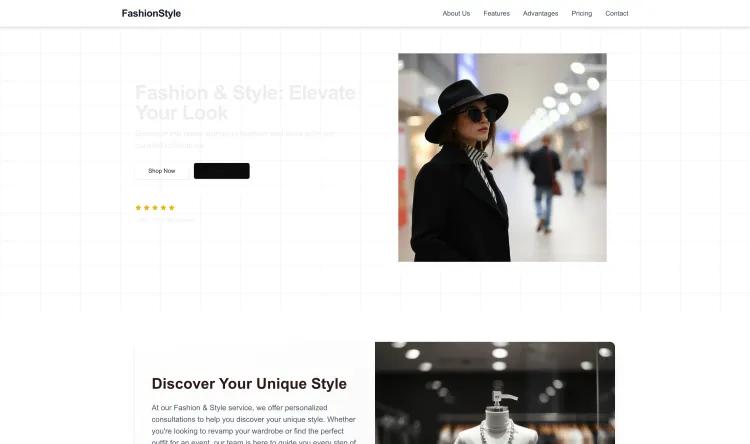The width and height of the screenshot is (750, 444).
Task: Open the Contact nav link
Action: pyautogui.click(x=617, y=13)
